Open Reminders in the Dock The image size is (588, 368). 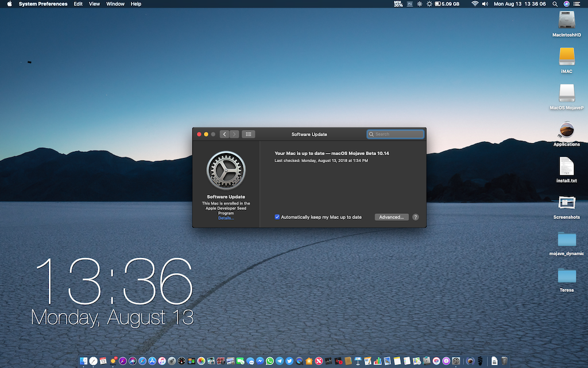tap(407, 361)
